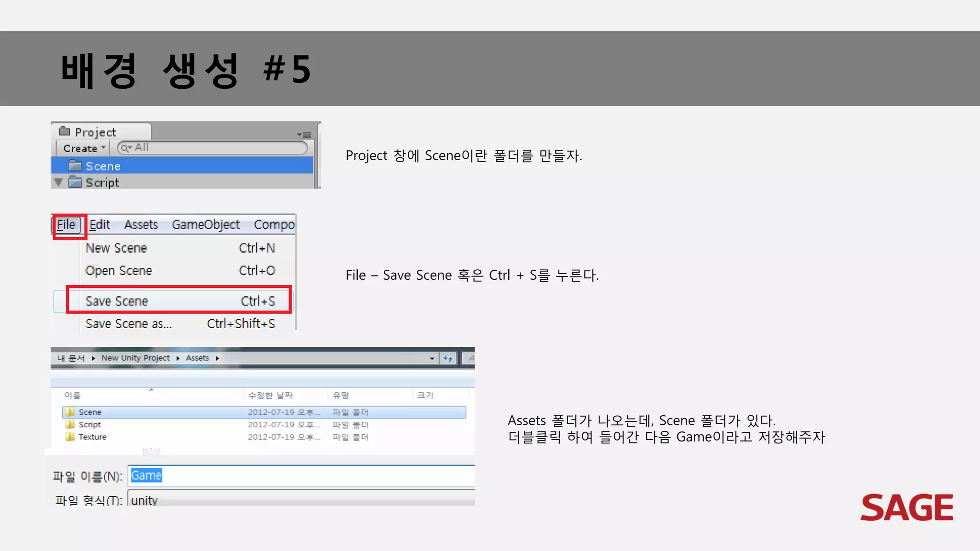The height and width of the screenshot is (551, 980).
Task: Select the Scene folder in the Project panel
Action: click(182, 166)
